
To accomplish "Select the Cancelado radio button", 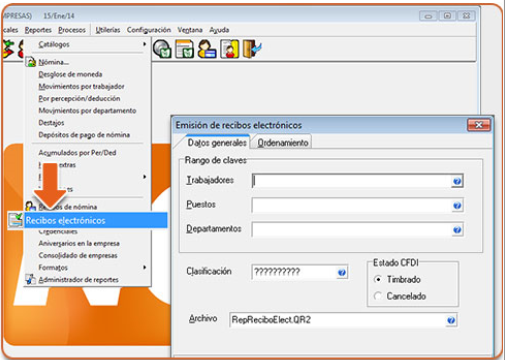I will click(378, 296).
